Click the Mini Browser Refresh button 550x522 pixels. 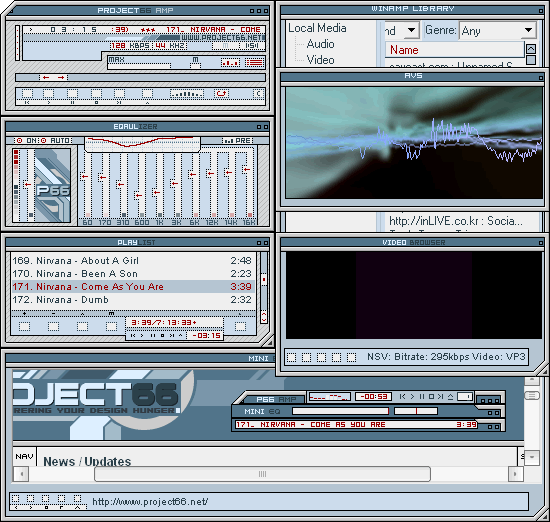61,498
